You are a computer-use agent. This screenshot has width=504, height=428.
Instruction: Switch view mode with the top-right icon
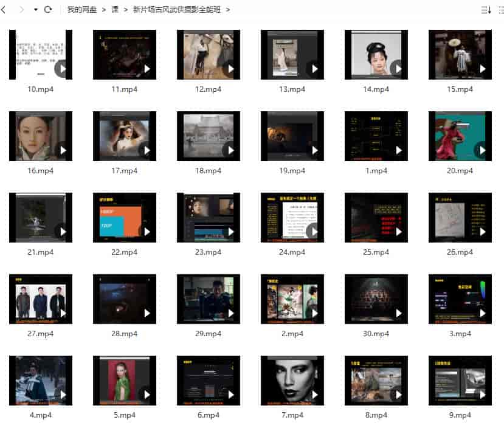pos(502,10)
